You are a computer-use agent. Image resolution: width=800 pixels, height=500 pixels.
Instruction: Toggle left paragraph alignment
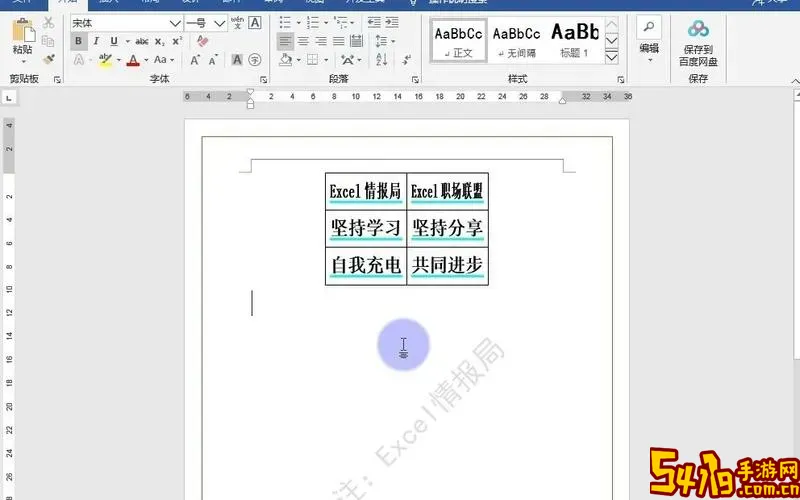tap(285, 41)
